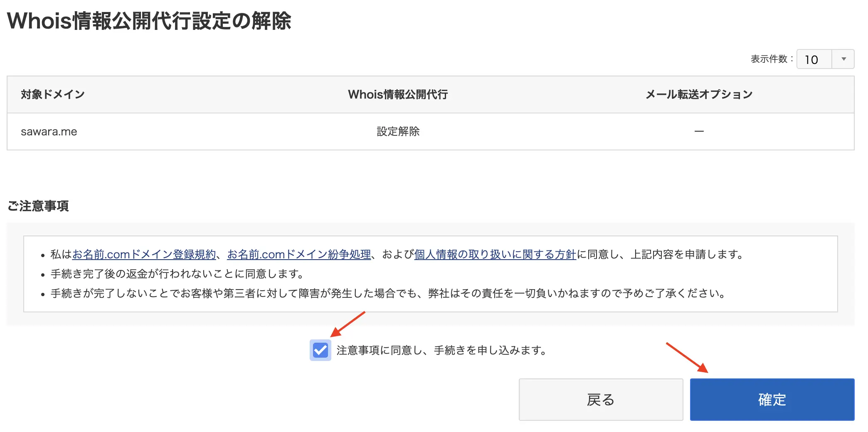Click the 表示件数 label text
This screenshot has width=868, height=432.
tap(769, 59)
